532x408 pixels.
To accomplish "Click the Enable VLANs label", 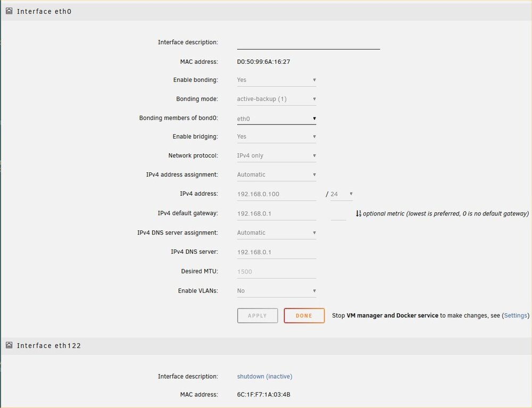I will [x=198, y=291].
